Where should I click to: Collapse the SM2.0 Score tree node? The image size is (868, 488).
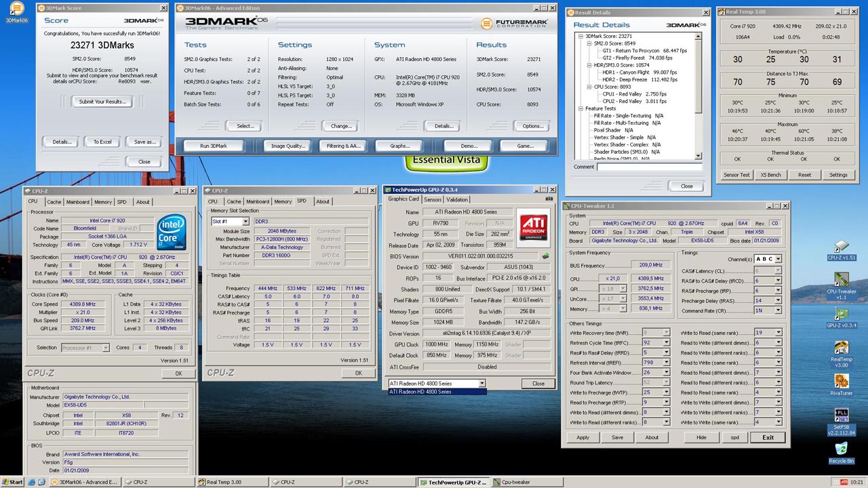[x=589, y=43]
